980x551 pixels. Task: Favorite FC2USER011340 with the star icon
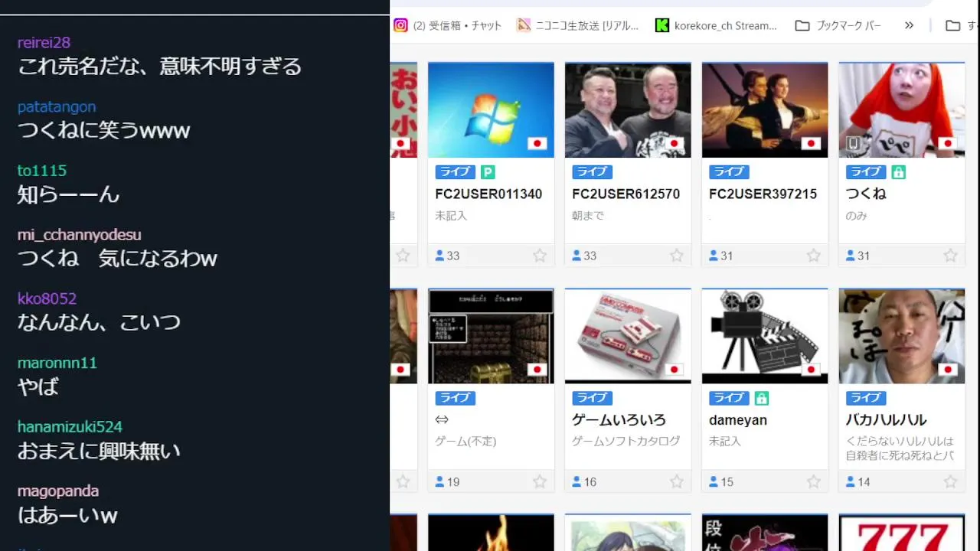[x=540, y=256]
